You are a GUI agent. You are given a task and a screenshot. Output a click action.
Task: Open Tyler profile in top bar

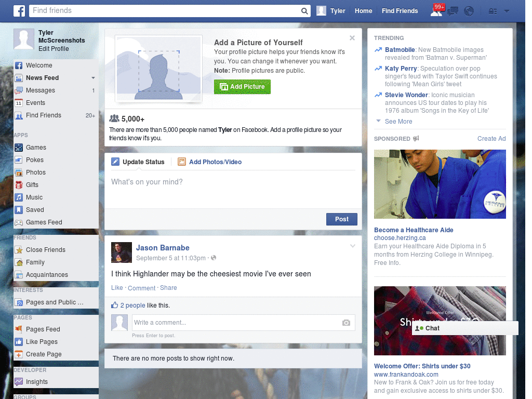331,11
